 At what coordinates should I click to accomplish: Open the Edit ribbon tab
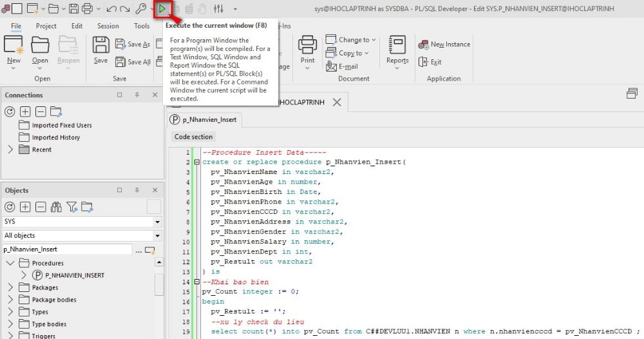77,26
